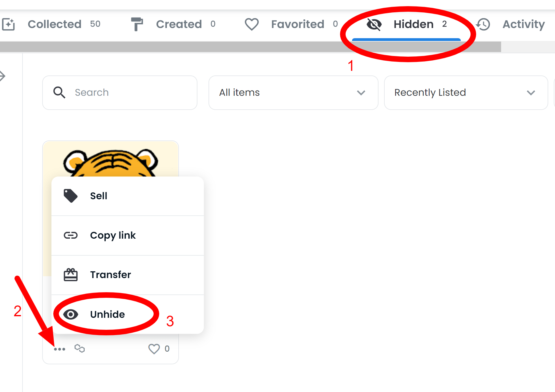Click the Favorited heart icon in tabs
The width and height of the screenshot is (555, 392).
click(252, 24)
